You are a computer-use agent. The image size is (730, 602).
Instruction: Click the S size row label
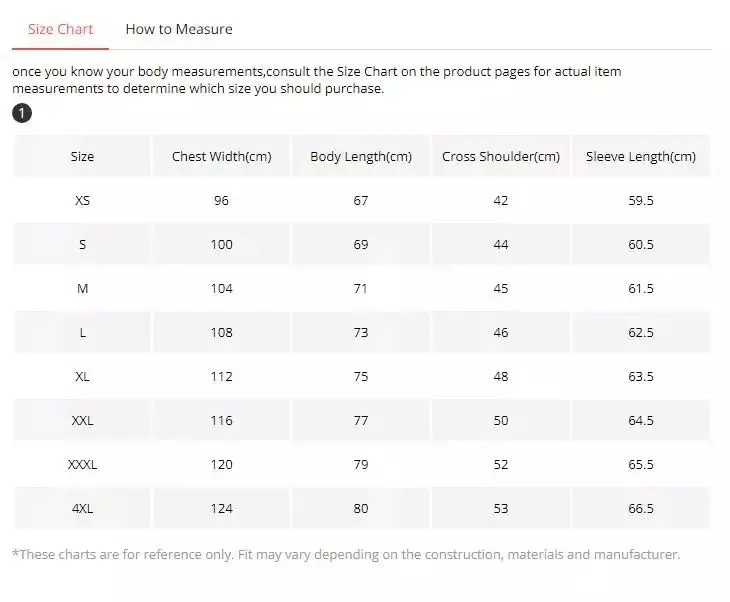click(82, 244)
